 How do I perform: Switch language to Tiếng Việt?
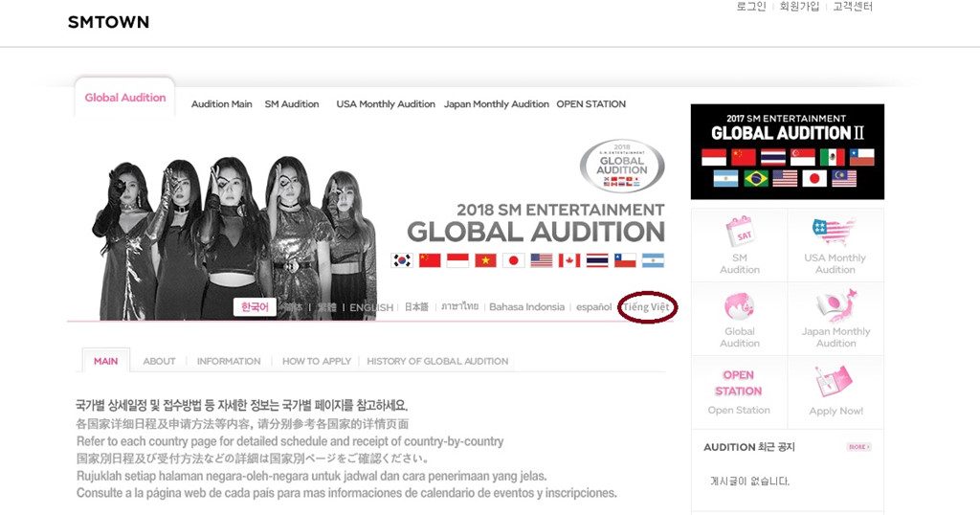[646, 307]
